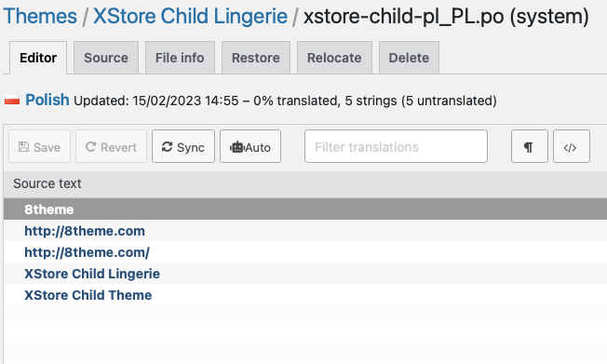Focus the Filter translations field

396,146
